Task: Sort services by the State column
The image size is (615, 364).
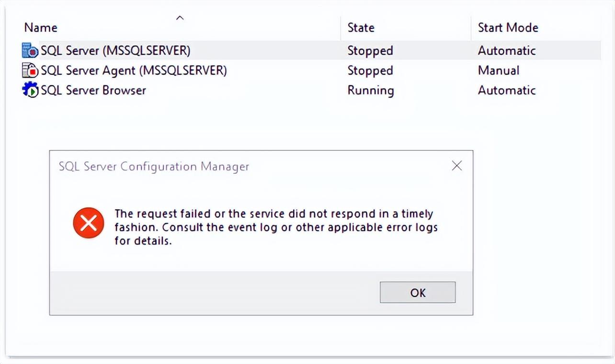Action: point(361,28)
